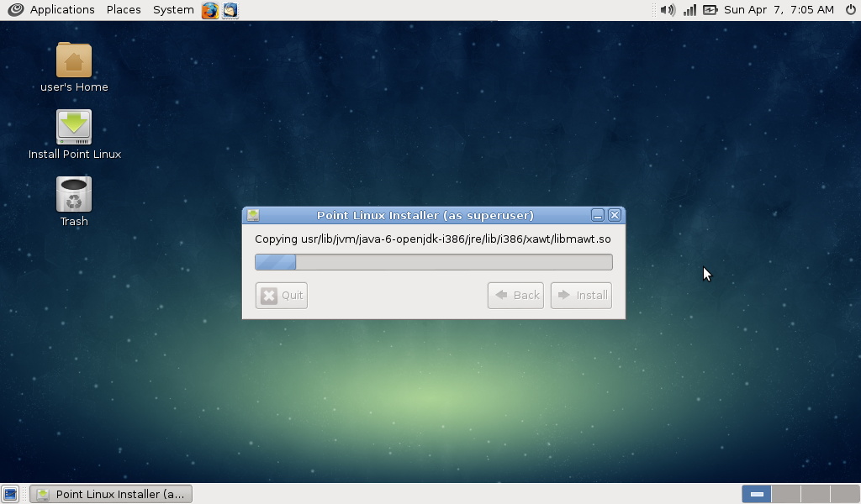861x504 pixels.
Task: Click the Show Desktop icon in bottom panel
Action: click(x=10, y=494)
